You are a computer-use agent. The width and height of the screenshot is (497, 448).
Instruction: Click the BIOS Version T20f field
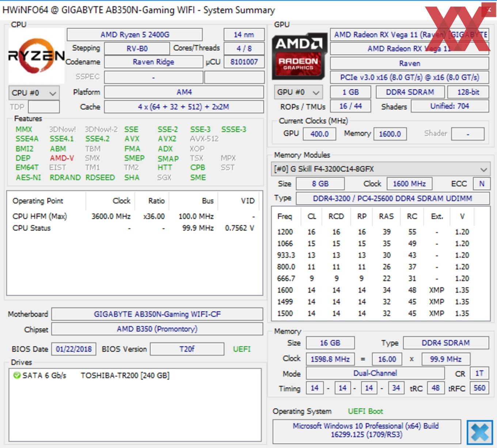coord(187,349)
